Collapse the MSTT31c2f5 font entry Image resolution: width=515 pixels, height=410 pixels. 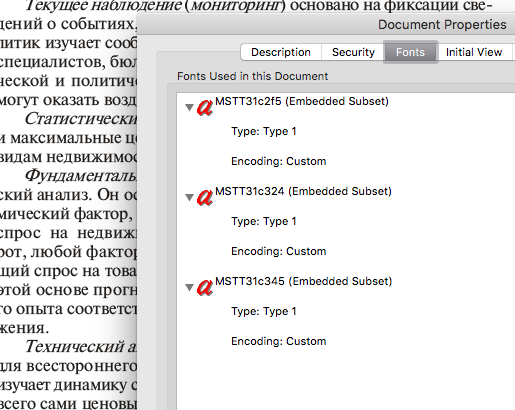pos(189,107)
